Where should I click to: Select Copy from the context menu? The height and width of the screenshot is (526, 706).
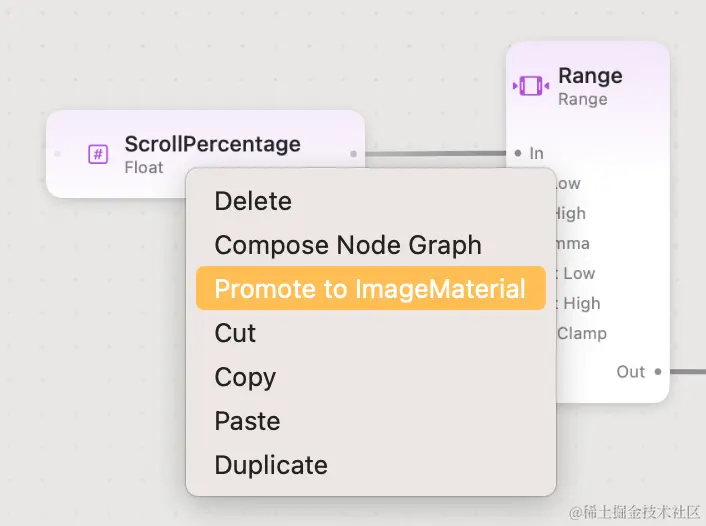[245, 377]
